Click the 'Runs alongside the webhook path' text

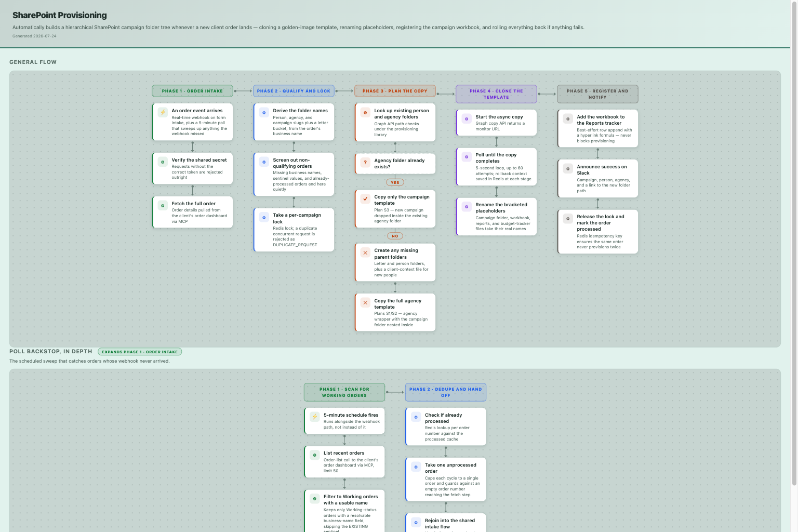tap(352, 424)
